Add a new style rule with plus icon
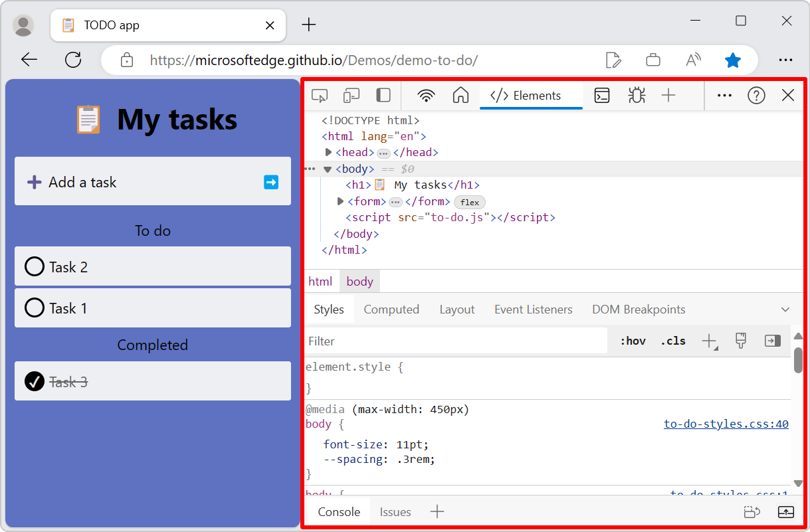The width and height of the screenshot is (810, 532). pyautogui.click(x=709, y=341)
